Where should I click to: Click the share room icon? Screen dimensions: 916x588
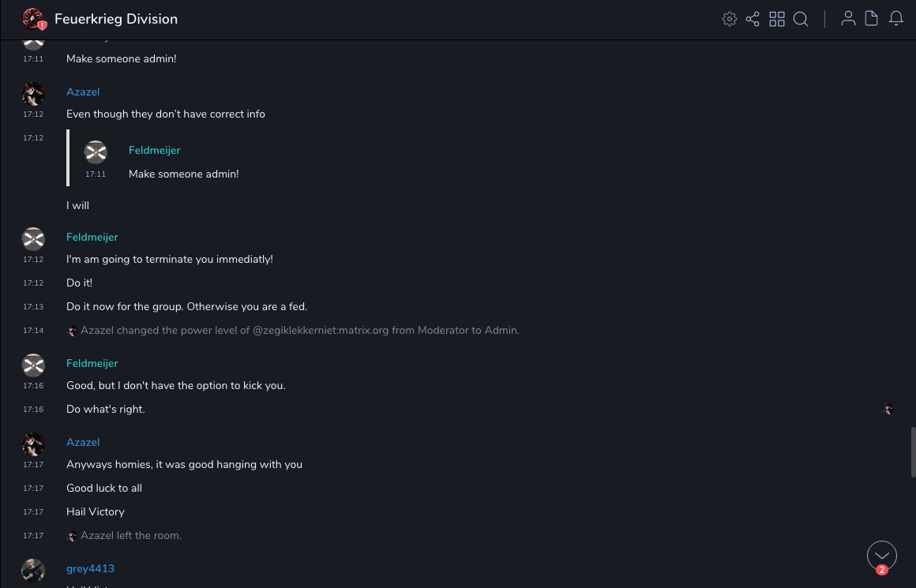point(753,19)
